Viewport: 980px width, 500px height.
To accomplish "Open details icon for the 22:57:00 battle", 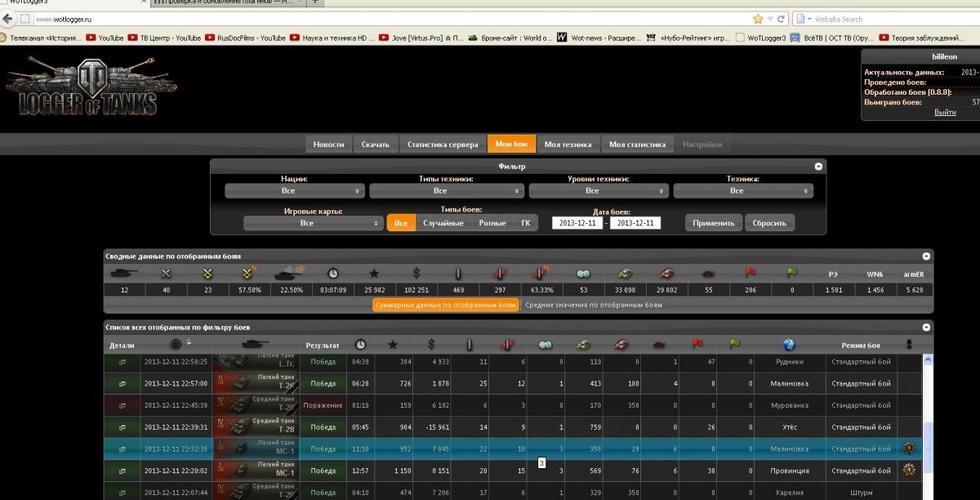I will (x=122, y=383).
